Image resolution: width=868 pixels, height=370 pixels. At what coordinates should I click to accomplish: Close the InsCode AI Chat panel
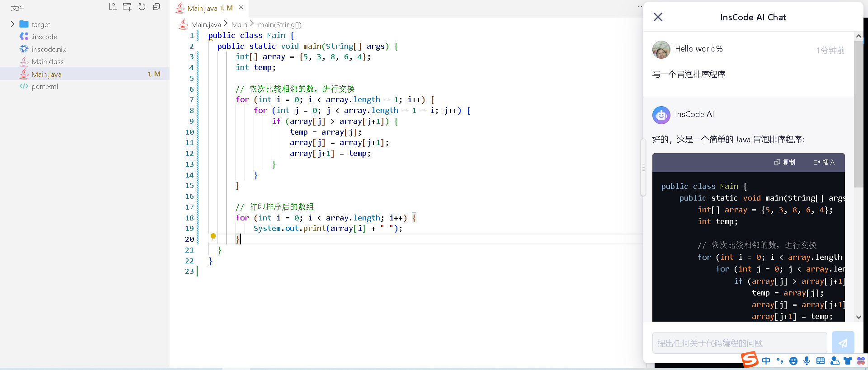pyautogui.click(x=658, y=17)
